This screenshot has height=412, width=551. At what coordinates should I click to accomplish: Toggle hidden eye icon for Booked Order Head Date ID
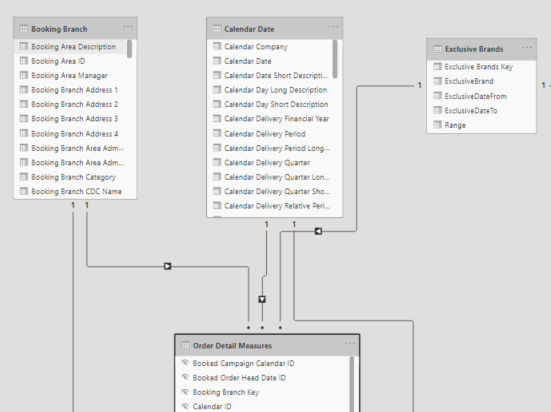click(x=185, y=378)
